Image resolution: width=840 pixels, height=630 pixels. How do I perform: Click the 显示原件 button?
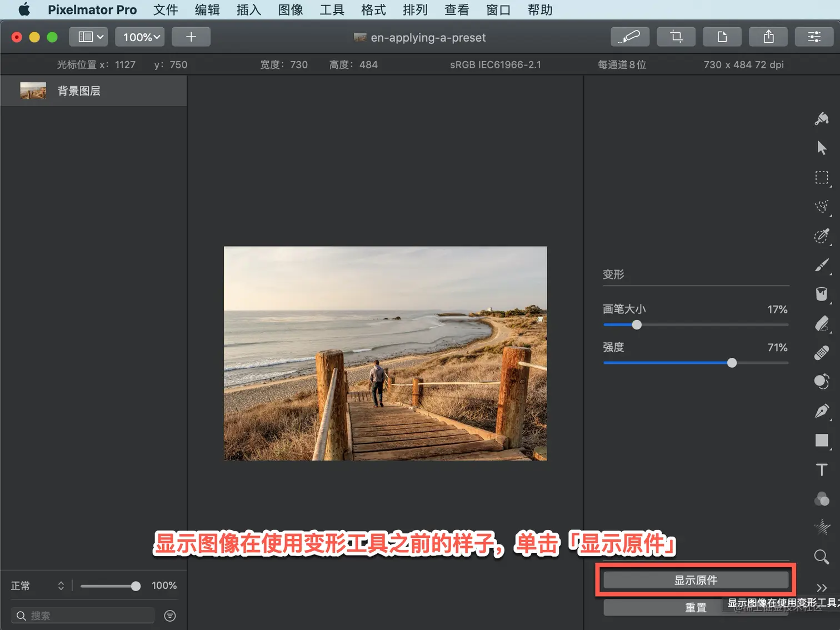pos(696,580)
